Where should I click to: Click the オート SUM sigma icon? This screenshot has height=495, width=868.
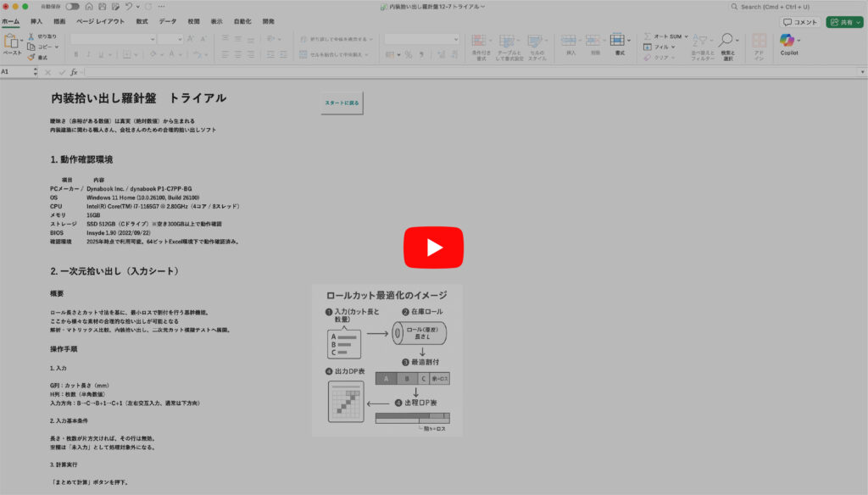coord(648,36)
